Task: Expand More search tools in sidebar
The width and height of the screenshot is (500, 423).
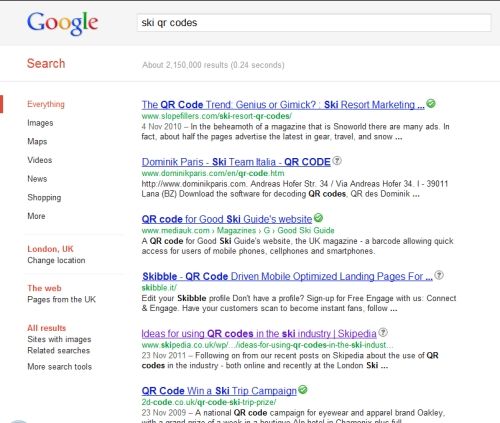Action: click(x=60, y=367)
